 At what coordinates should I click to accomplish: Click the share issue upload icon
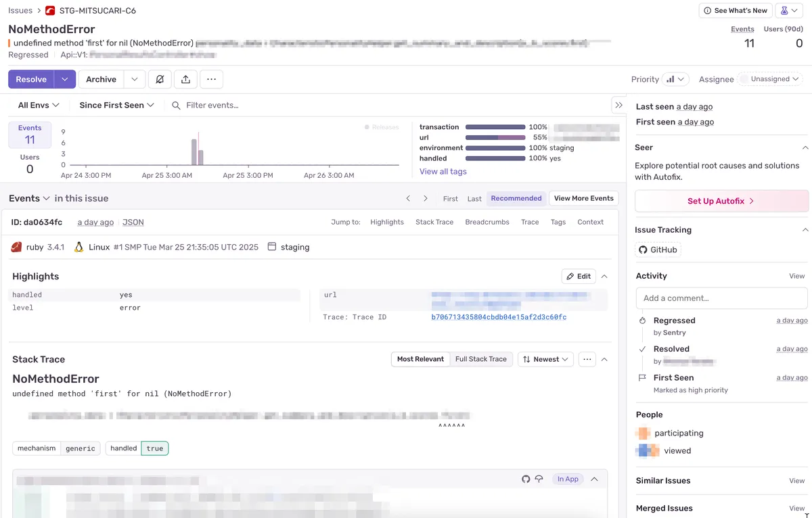point(185,79)
